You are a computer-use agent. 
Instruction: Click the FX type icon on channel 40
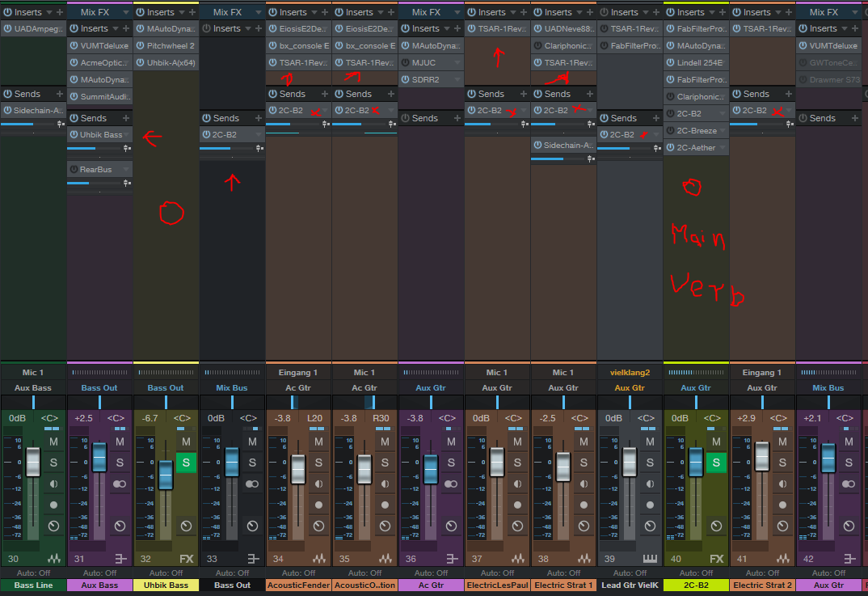click(x=716, y=559)
